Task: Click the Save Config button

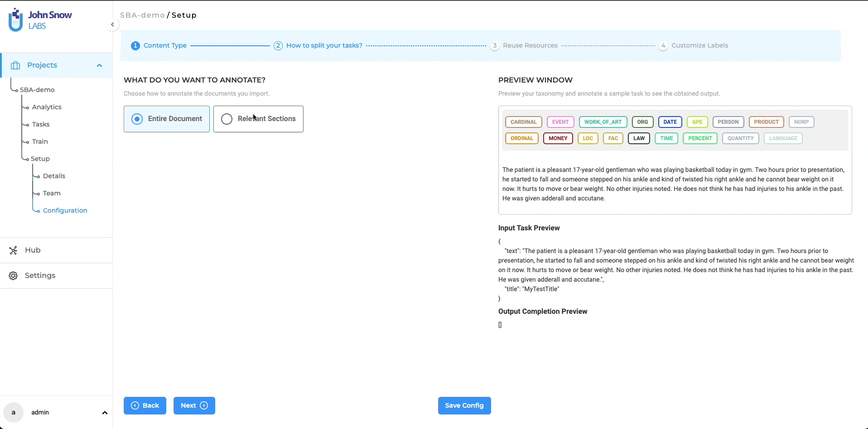Action: 464,405
